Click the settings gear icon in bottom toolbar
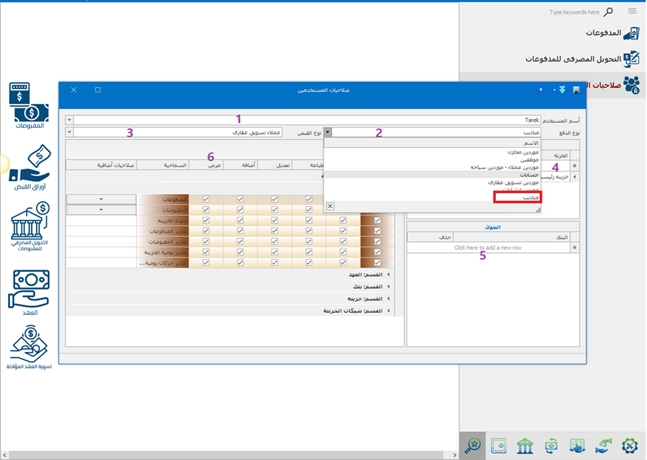 [x=629, y=445]
